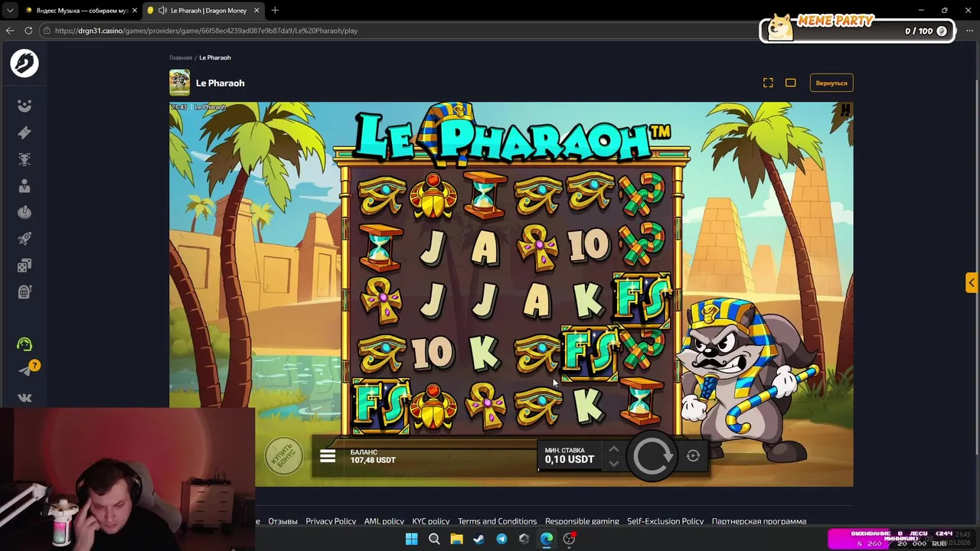Viewport: 980px width, 551px height.
Task: Open the dealer person sidebar icon
Action: point(24,186)
